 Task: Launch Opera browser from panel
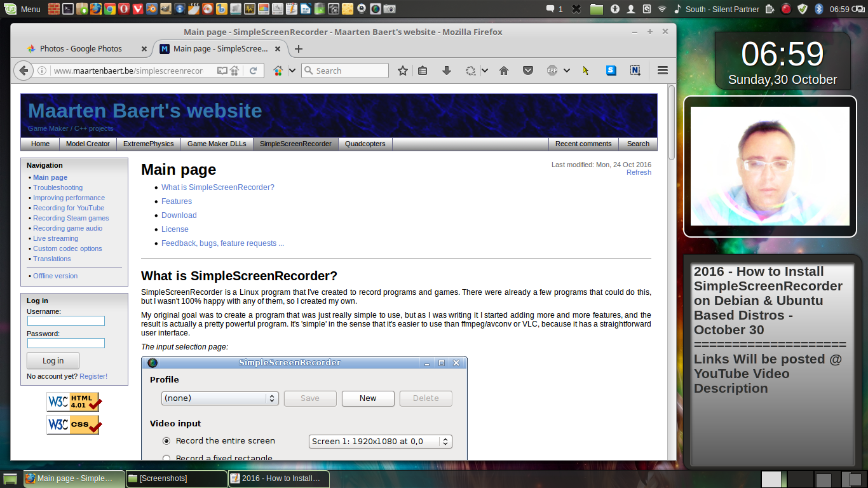click(x=123, y=9)
